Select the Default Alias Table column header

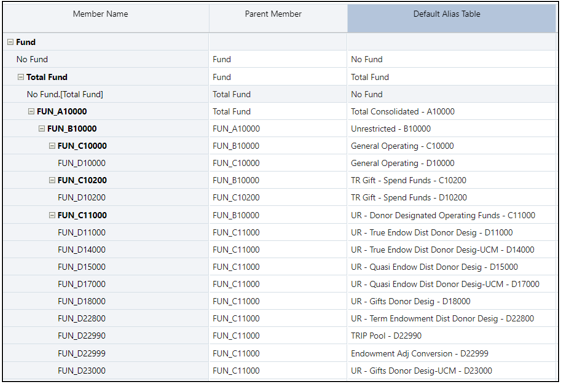pyautogui.click(x=452, y=18)
